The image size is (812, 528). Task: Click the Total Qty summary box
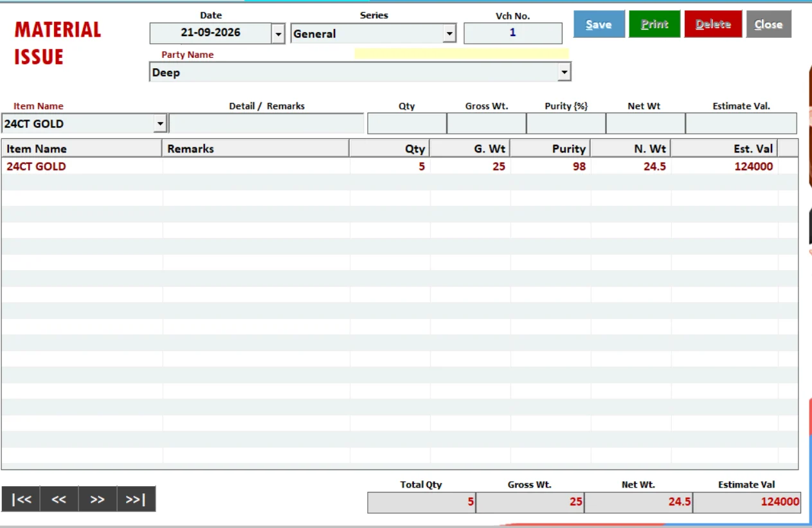click(x=422, y=502)
